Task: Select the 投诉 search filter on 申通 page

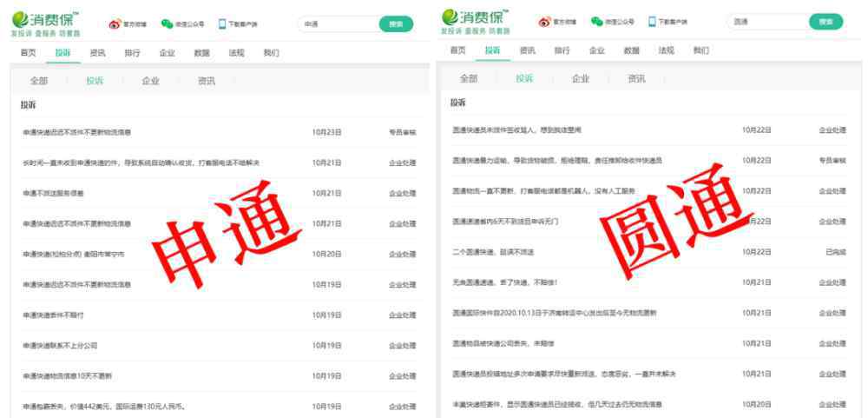Action: [x=95, y=81]
